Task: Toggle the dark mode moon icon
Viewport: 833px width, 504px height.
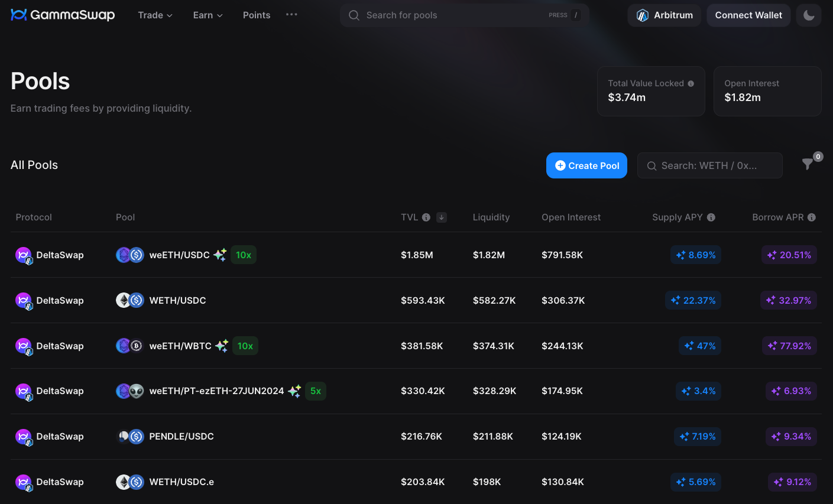Action: tap(808, 15)
